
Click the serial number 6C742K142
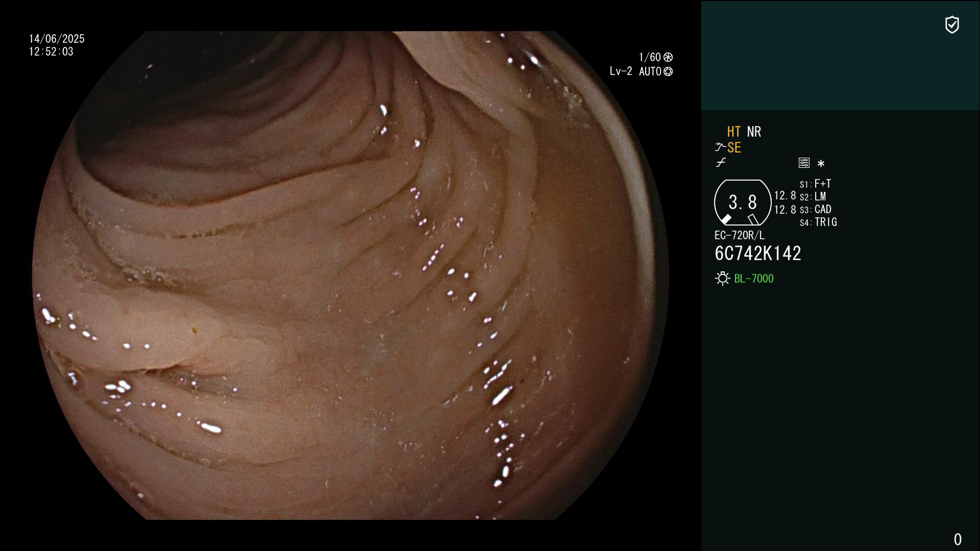point(758,254)
